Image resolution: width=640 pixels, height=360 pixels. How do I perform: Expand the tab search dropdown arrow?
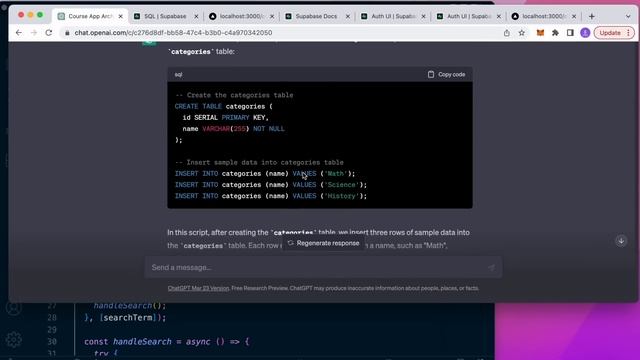click(x=628, y=16)
